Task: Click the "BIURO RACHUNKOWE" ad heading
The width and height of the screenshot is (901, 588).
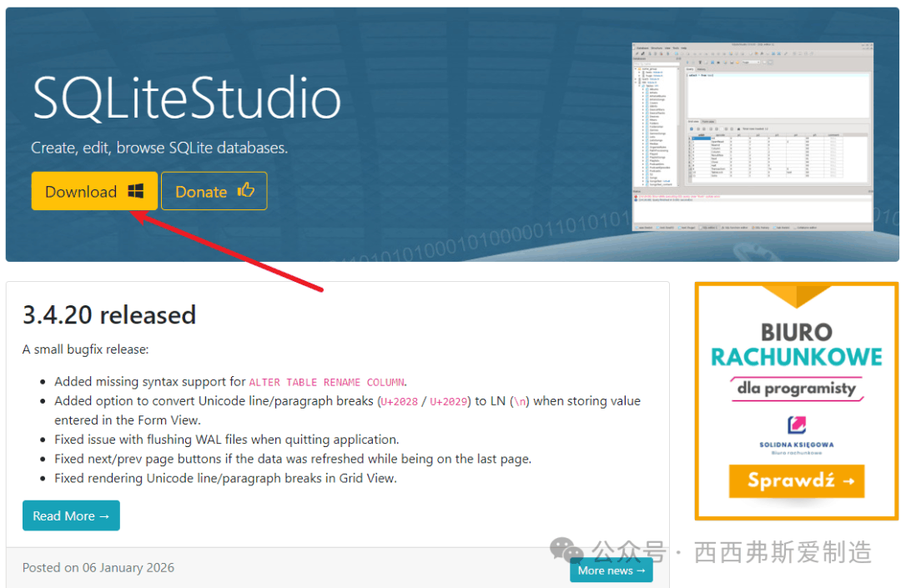Action: (796, 344)
